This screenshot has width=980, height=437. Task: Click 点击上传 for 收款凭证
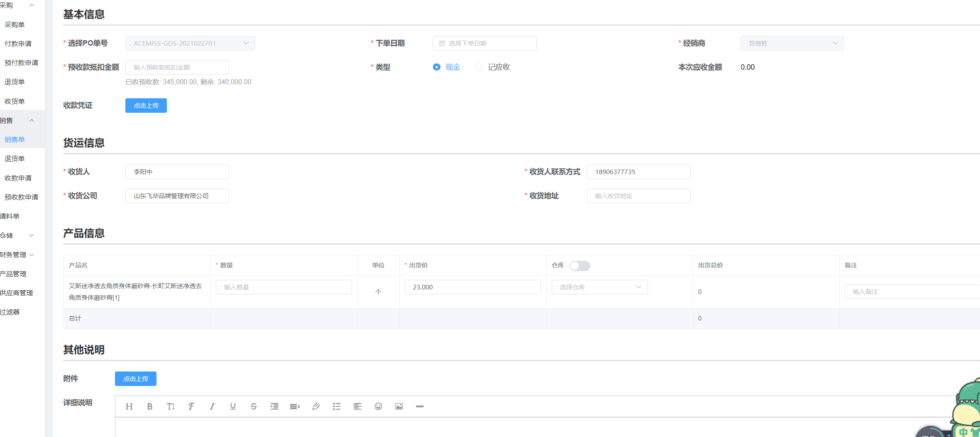tap(146, 106)
